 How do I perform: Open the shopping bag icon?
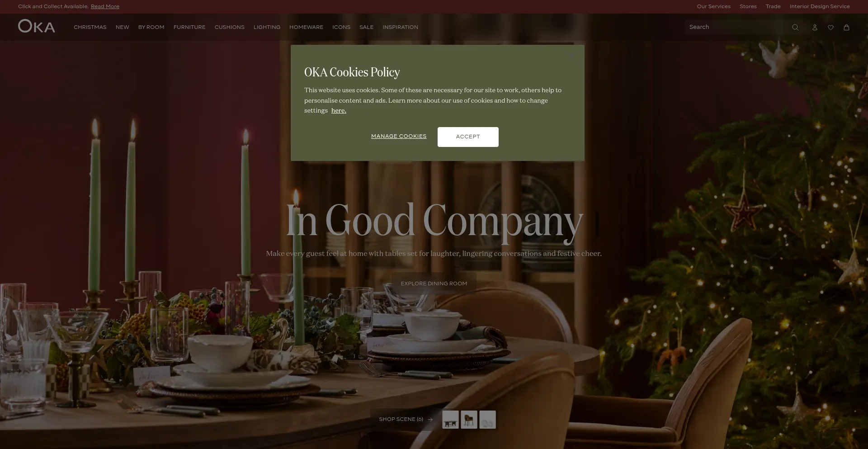(x=846, y=28)
